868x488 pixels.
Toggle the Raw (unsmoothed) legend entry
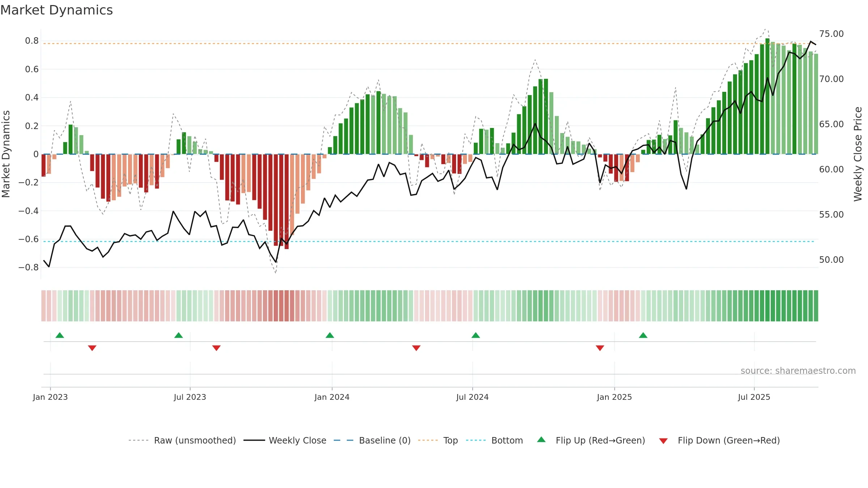(x=182, y=440)
